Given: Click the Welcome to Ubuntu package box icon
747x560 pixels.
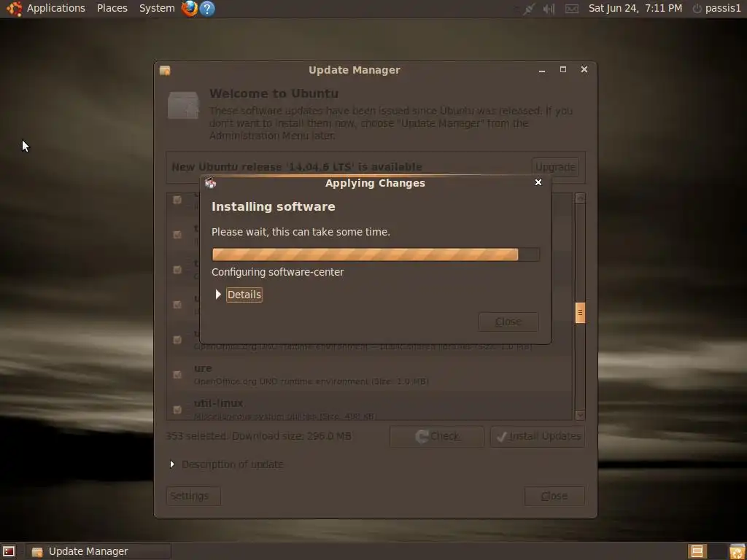Looking at the screenshot, I should pos(183,105).
